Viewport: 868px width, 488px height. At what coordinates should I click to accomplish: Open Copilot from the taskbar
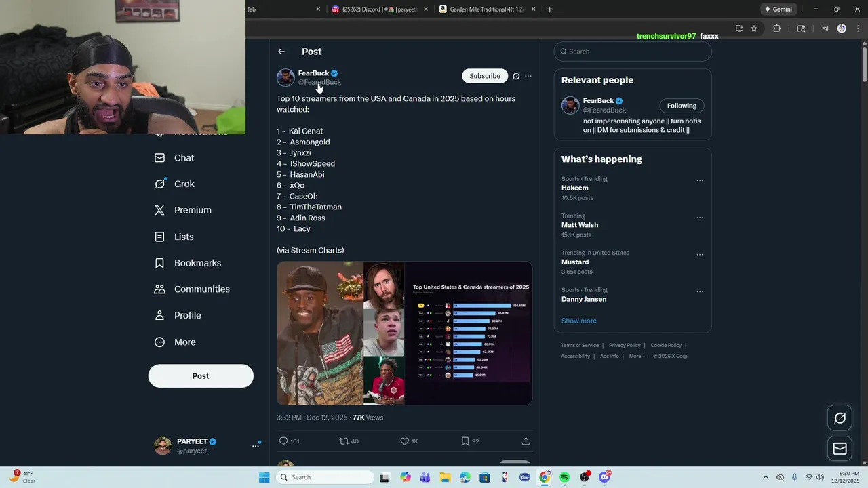point(406,477)
